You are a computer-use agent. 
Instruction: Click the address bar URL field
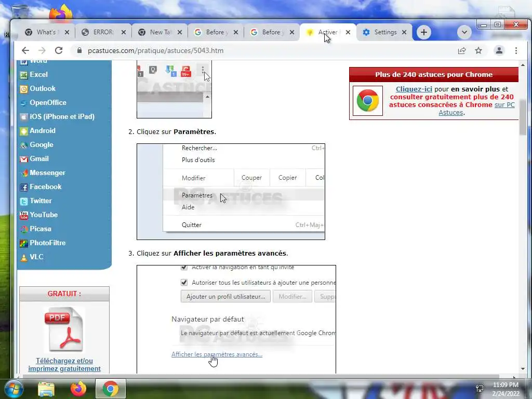coord(264,50)
